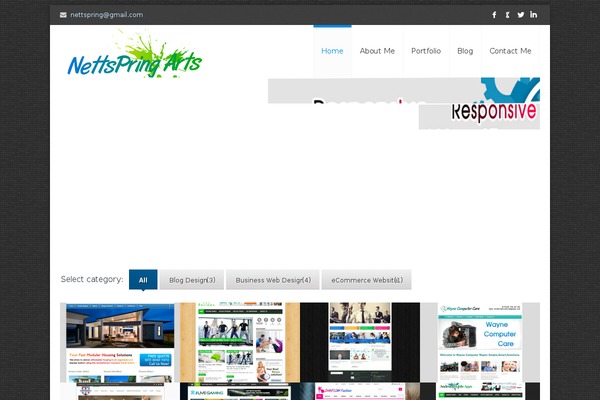
Task: Open the Blog menu item
Action: (465, 51)
